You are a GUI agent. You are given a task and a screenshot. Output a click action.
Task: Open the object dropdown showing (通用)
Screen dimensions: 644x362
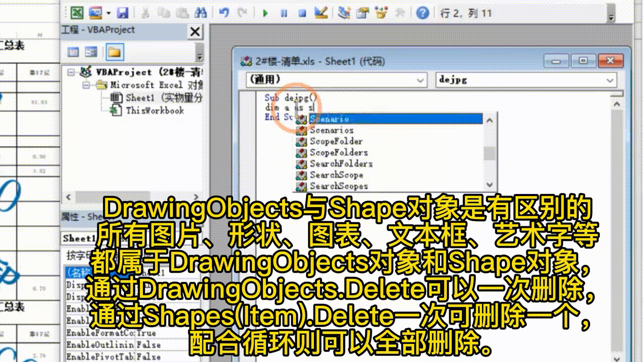point(337,80)
